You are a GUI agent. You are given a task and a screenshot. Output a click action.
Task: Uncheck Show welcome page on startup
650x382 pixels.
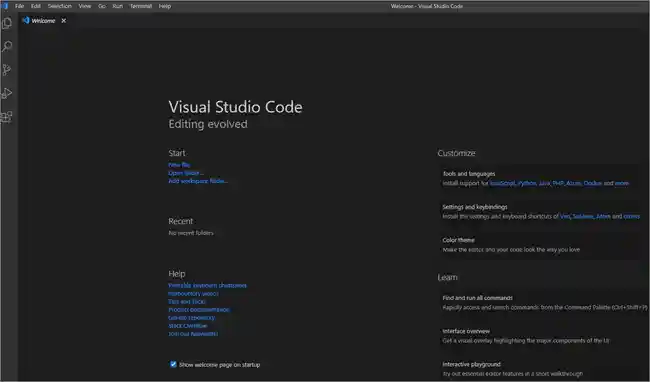[x=173, y=364]
